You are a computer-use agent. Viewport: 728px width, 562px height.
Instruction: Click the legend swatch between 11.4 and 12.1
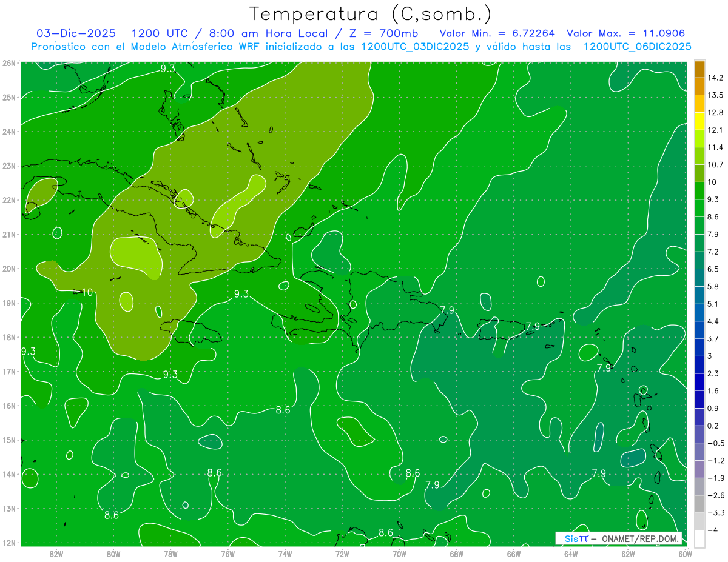(699, 138)
